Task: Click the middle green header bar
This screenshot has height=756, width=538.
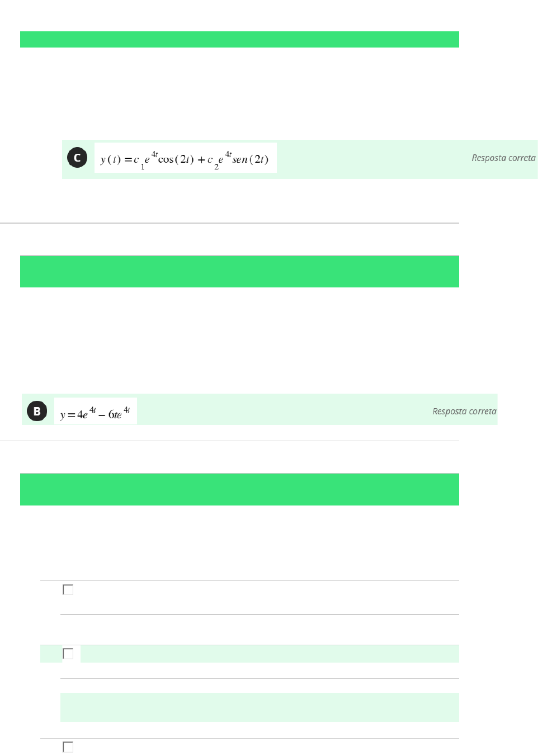Action: pyautogui.click(x=239, y=272)
